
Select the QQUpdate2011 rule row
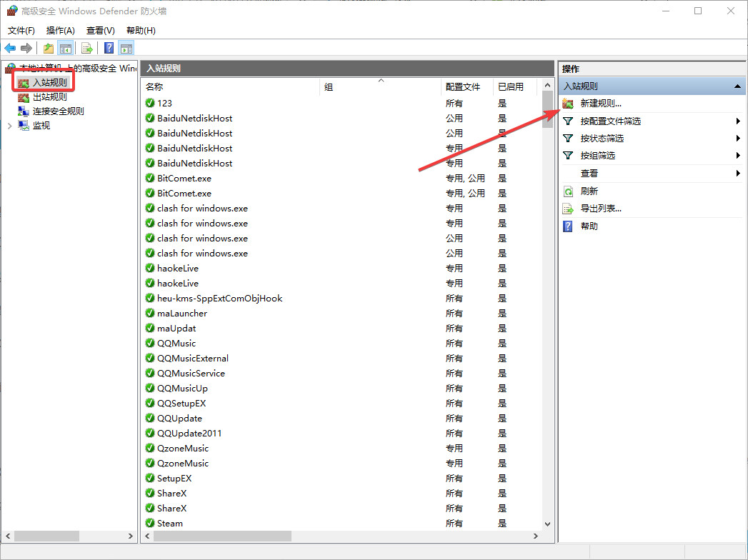[x=341, y=433]
